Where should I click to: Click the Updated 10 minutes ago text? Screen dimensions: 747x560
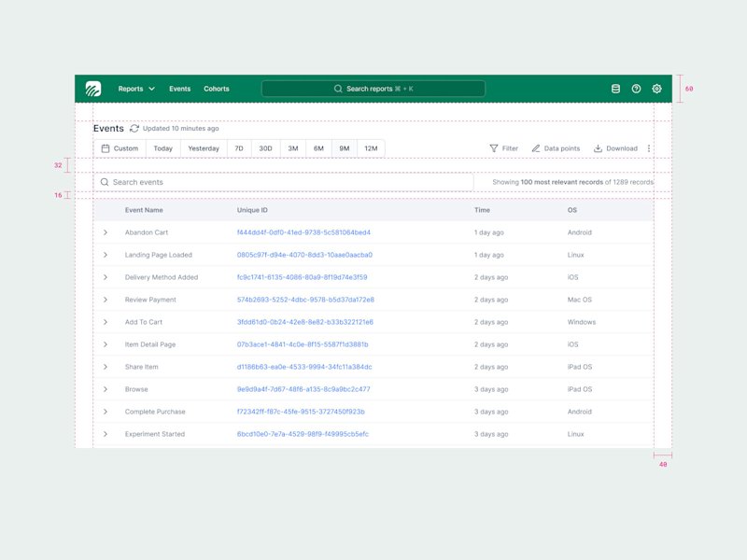(x=180, y=129)
